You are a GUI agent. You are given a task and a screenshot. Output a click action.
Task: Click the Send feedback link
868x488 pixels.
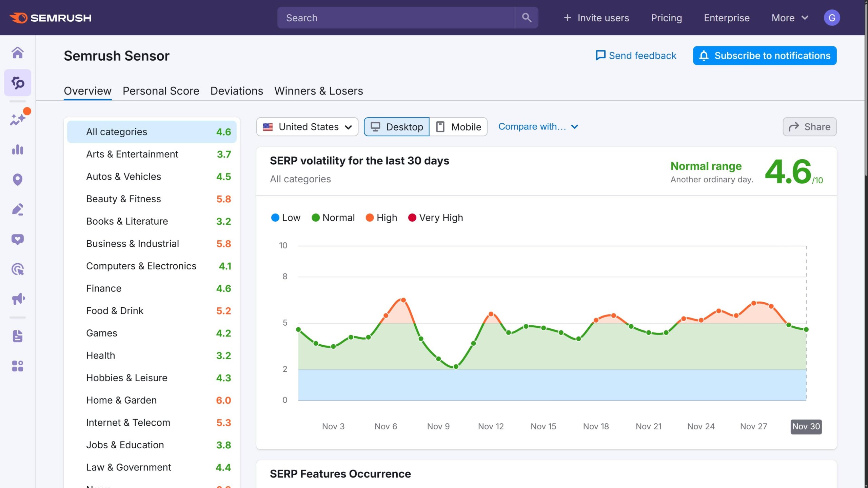636,56
